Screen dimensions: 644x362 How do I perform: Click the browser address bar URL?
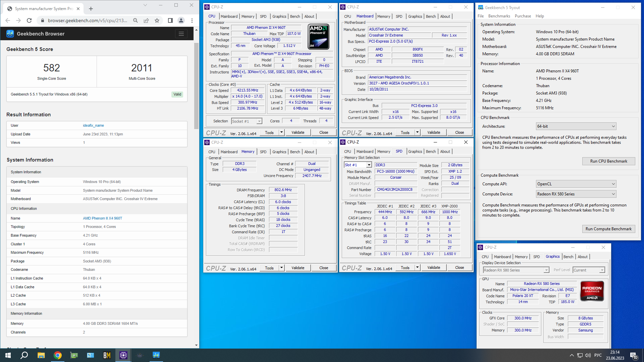(x=88, y=20)
